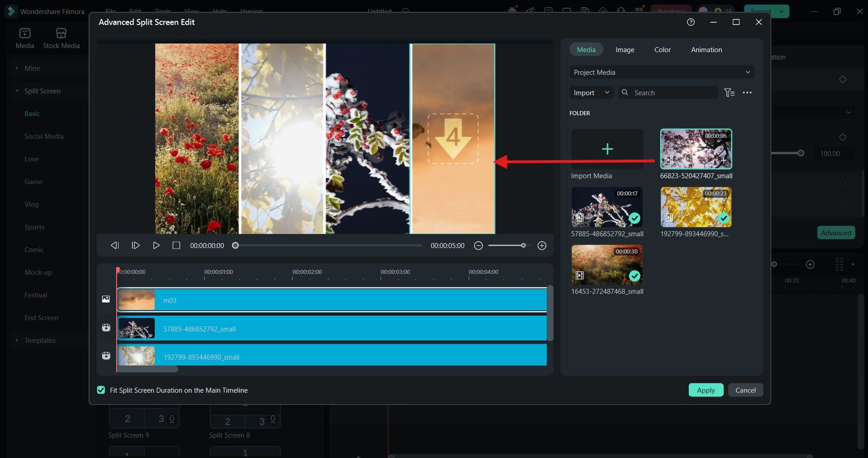Click video track icon beside 192799-893446990_small
868x458 pixels.
click(x=106, y=356)
